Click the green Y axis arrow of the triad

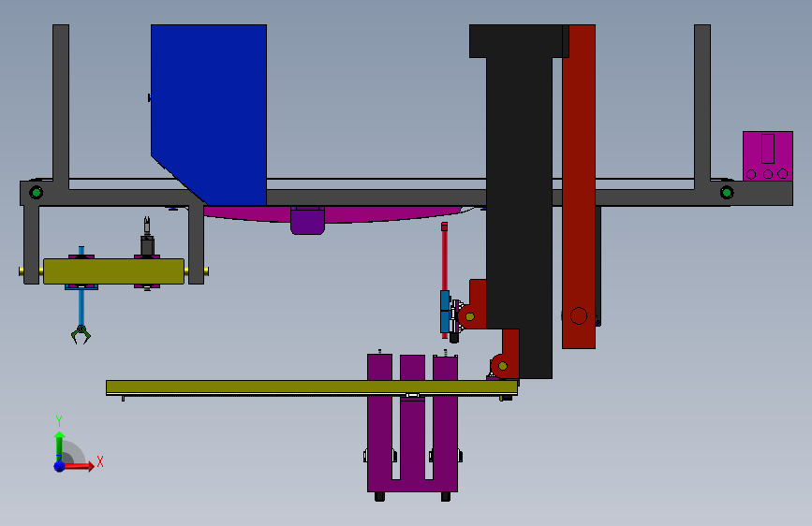click(60, 446)
